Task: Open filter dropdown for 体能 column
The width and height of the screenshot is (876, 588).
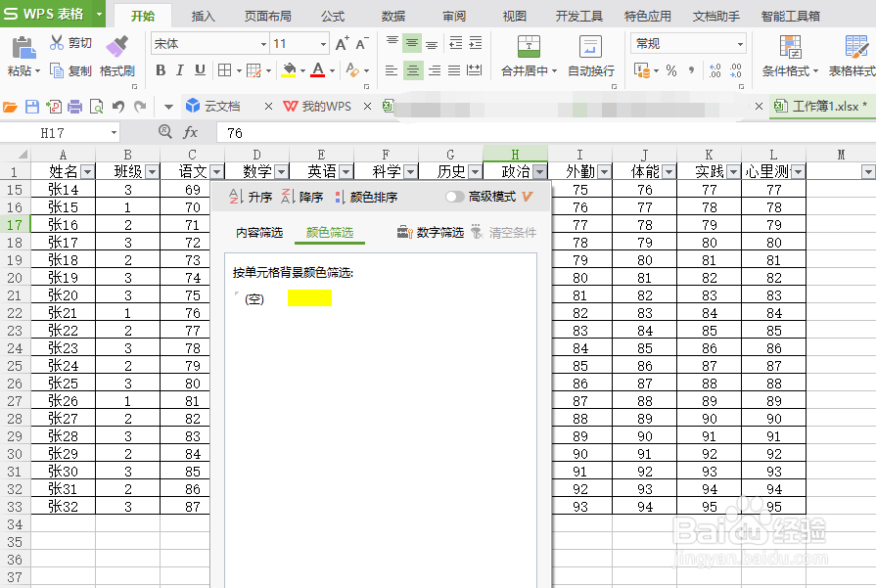Action: tap(669, 171)
